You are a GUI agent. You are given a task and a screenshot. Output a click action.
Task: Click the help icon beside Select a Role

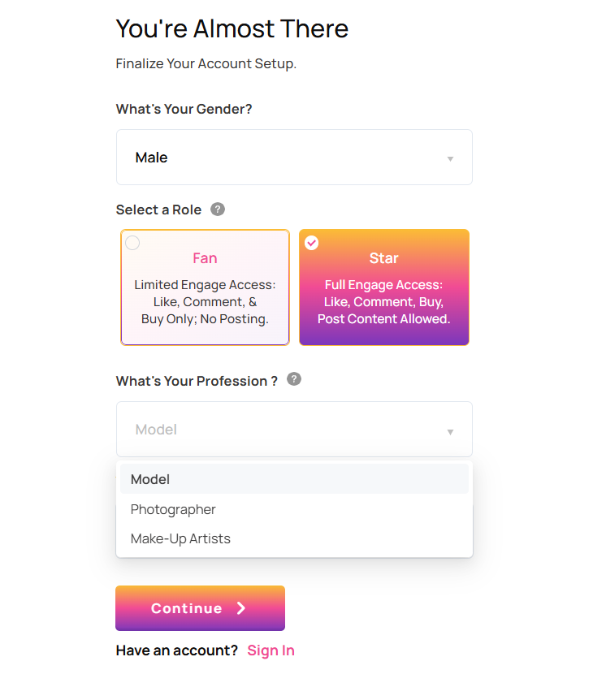pos(218,210)
